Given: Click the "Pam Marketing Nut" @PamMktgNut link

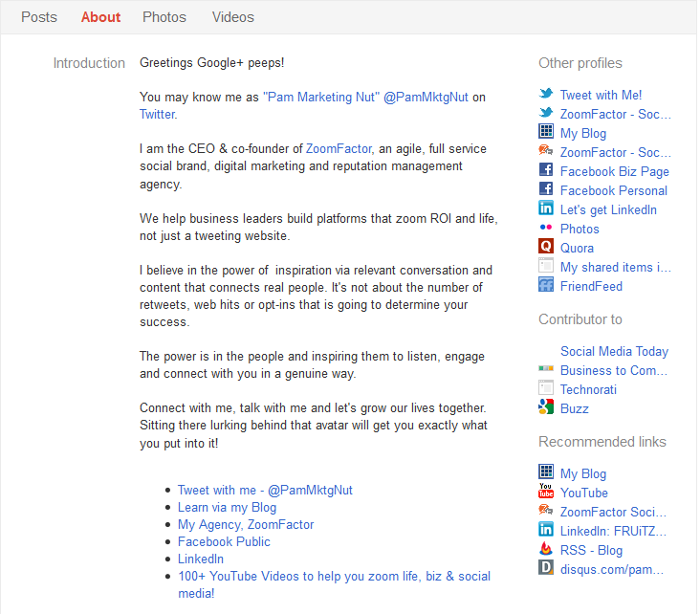Looking at the screenshot, I should click(365, 98).
